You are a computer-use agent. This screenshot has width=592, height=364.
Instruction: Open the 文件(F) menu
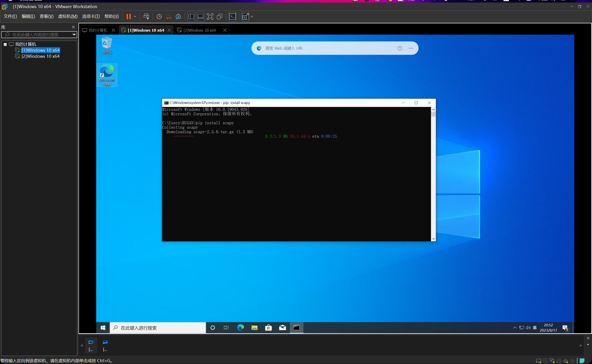click(10, 16)
